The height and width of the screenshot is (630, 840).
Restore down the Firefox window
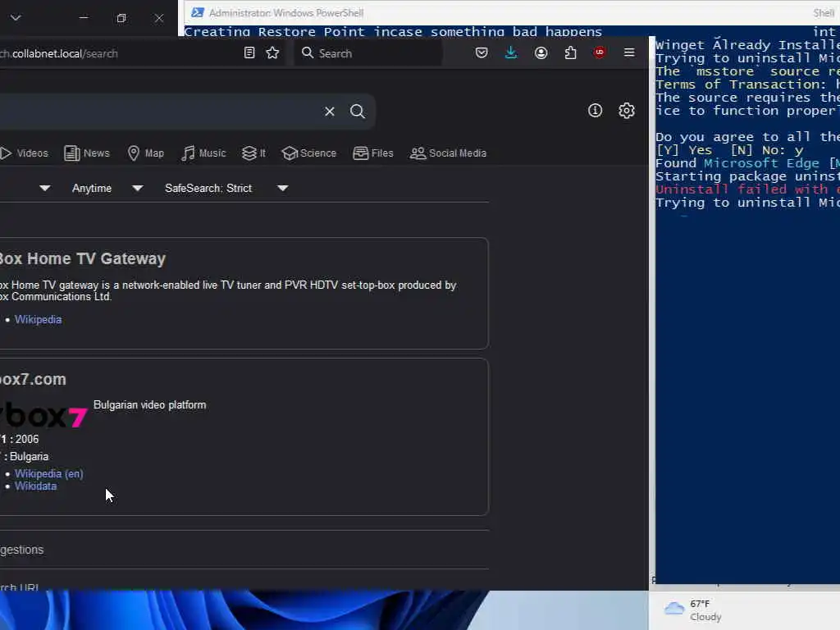tap(121, 18)
